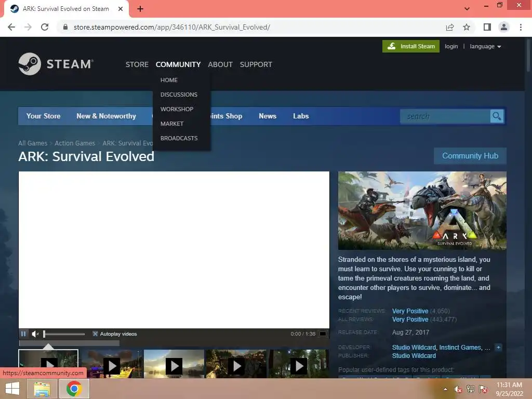Click the Action Games breadcrumb
This screenshot has height=399, width=532.
75,143
